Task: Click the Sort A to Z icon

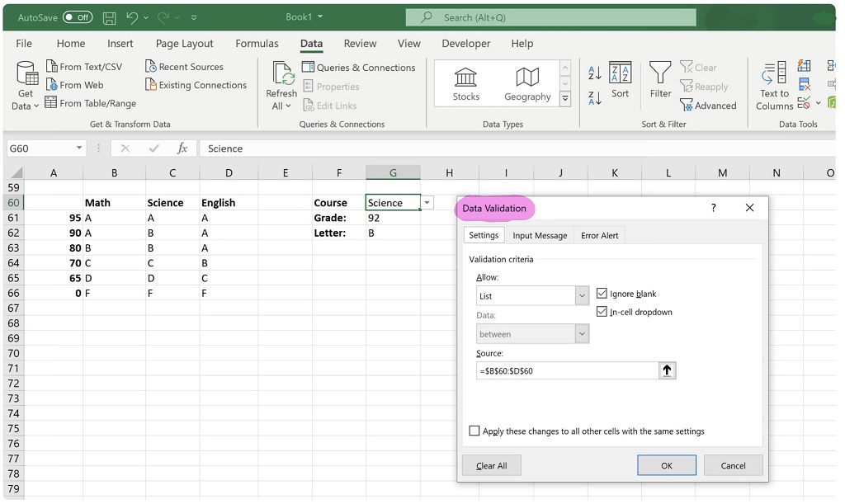Action: click(x=595, y=73)
